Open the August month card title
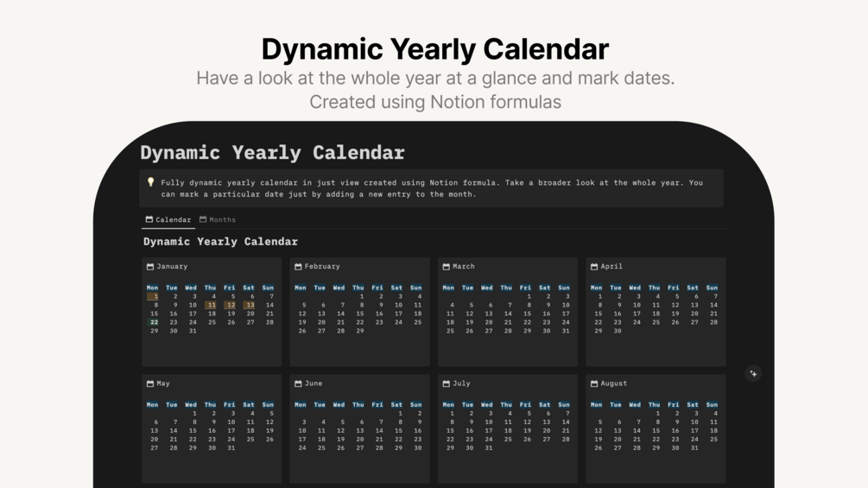This screenshot has width=868, height=488. 613,383
